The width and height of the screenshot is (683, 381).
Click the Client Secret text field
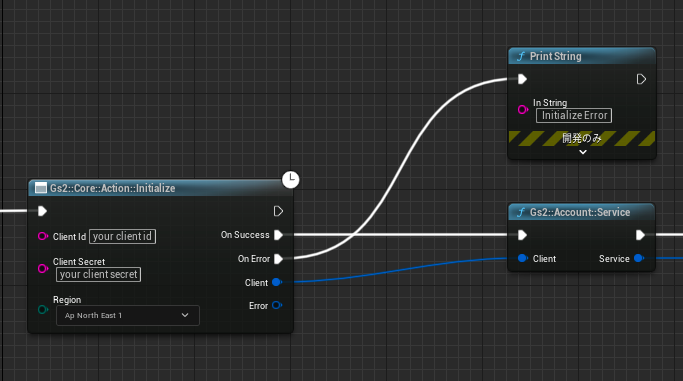[98, 274]
